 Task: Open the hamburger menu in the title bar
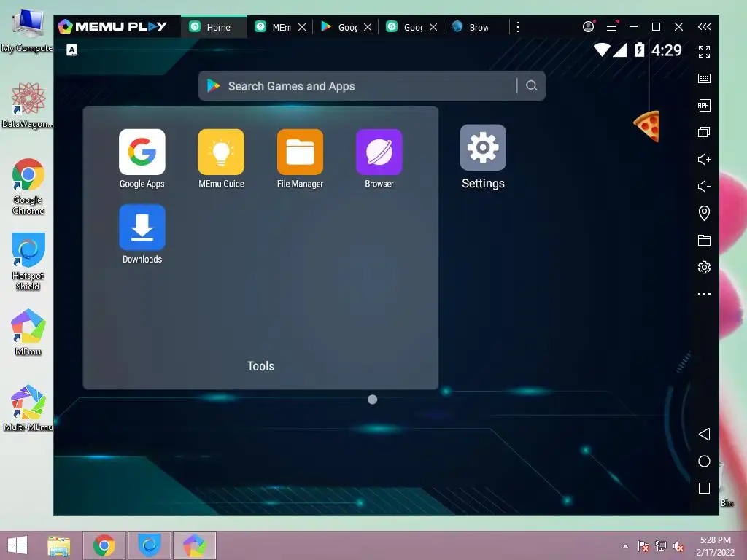click(x=612, y=27)
